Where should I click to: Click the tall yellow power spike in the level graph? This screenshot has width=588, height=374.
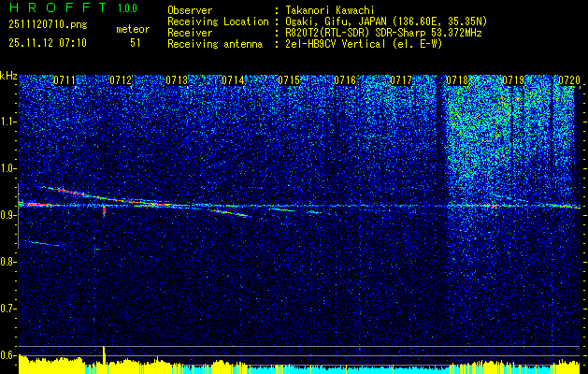click(x=104, y=360)
